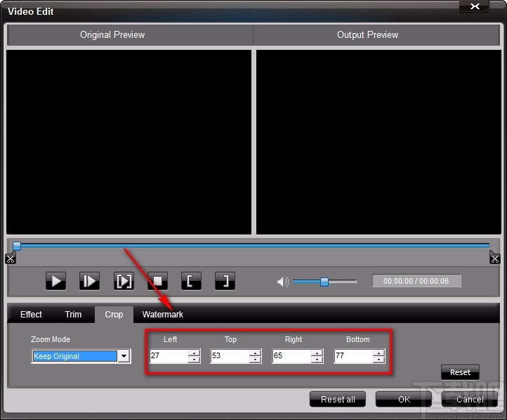The image size is (507, 420).
Task: Click the left scissors trim marker
Action: (11, 258)
